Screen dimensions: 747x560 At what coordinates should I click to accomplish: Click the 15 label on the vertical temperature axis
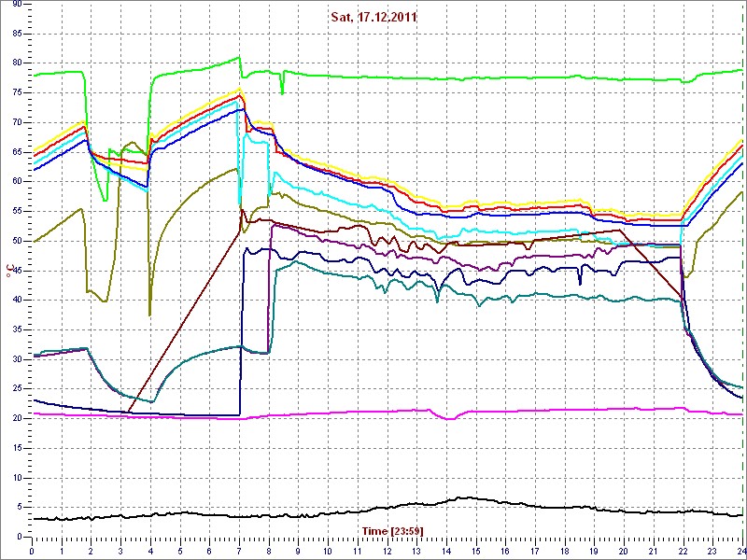(16, 448)
